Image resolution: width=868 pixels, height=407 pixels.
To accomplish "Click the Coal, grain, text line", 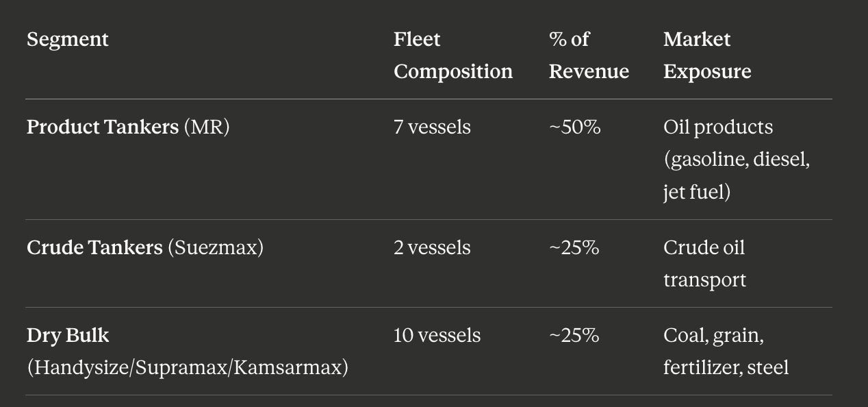I will click(713, 336).
